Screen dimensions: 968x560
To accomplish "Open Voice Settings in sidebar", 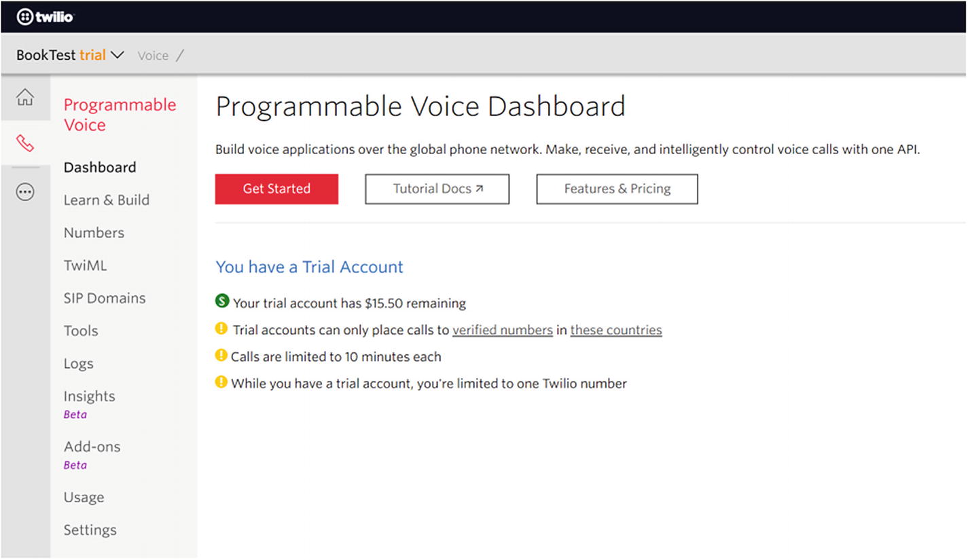I will (90, 529).
